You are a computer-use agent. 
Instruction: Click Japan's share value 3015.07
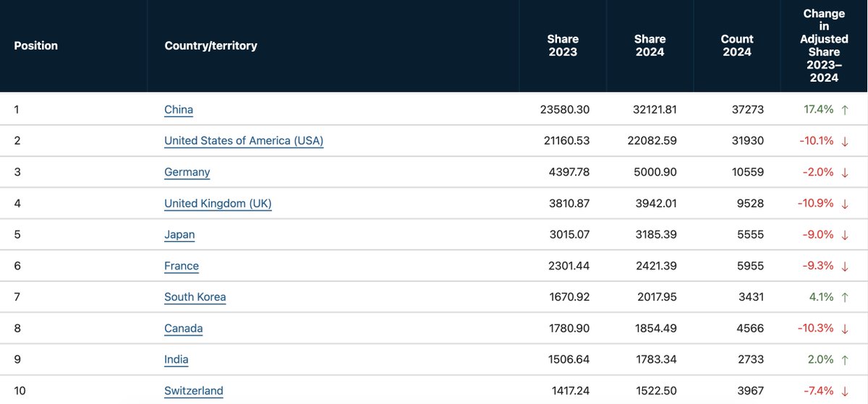(568, 235)
